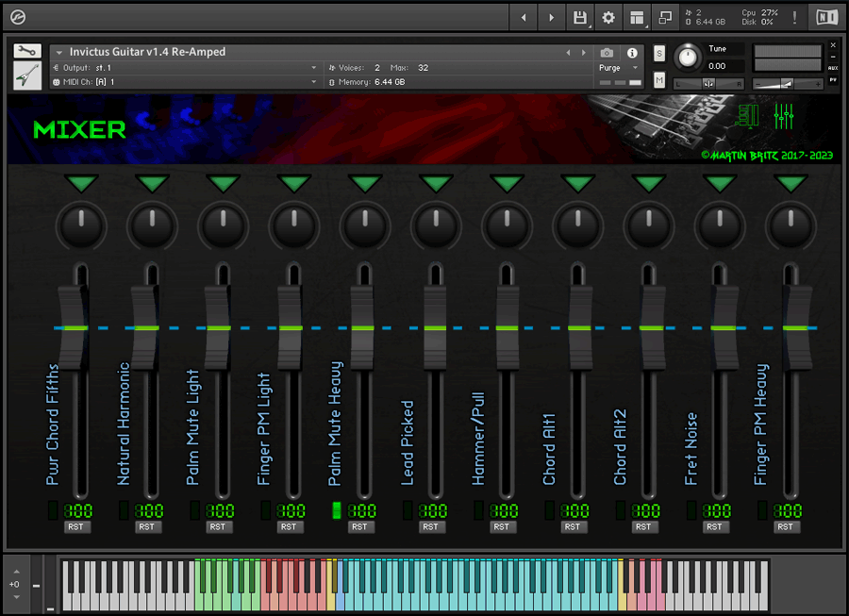Toggle the Chord Alt1 indicator box

(x=549, y=510)
